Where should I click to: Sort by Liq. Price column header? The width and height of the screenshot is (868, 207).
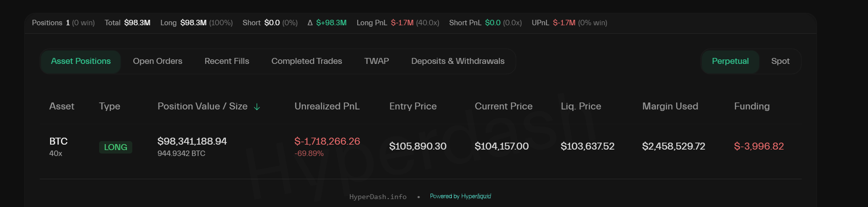click(581, 106)
